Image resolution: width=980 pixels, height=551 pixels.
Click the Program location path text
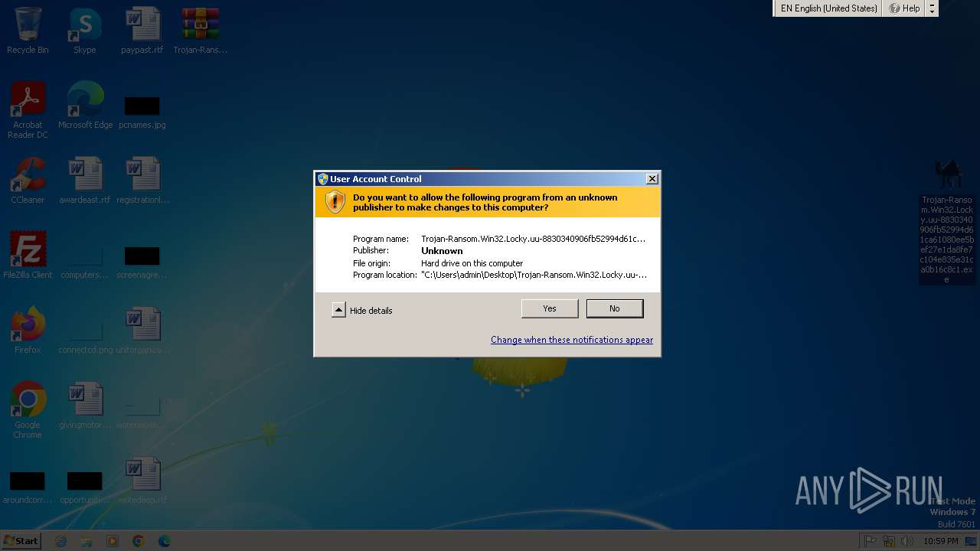pos(534,275)
